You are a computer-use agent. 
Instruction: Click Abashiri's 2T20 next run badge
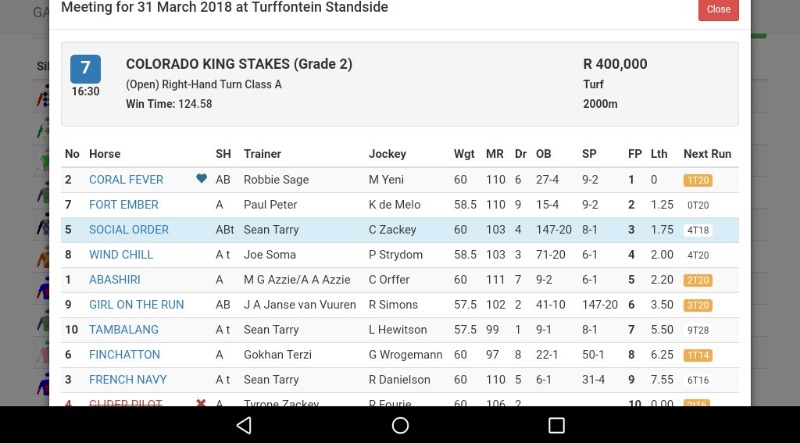coord(697,280)
